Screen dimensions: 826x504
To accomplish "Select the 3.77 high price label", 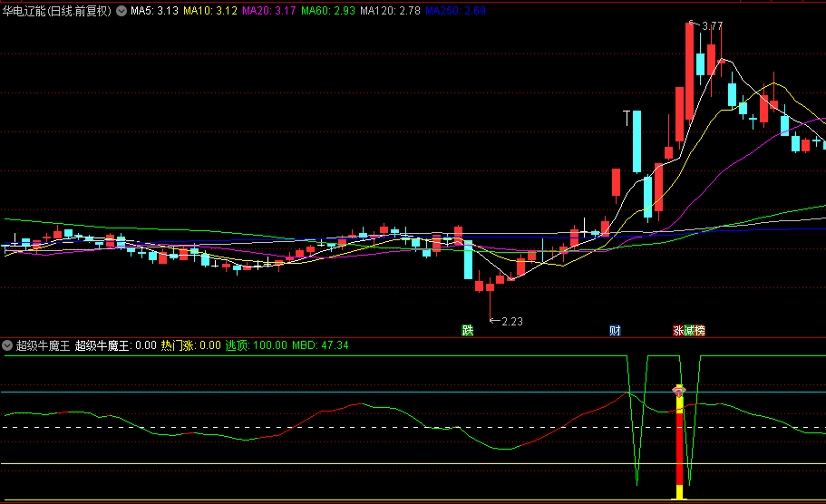I will [712, 26].
